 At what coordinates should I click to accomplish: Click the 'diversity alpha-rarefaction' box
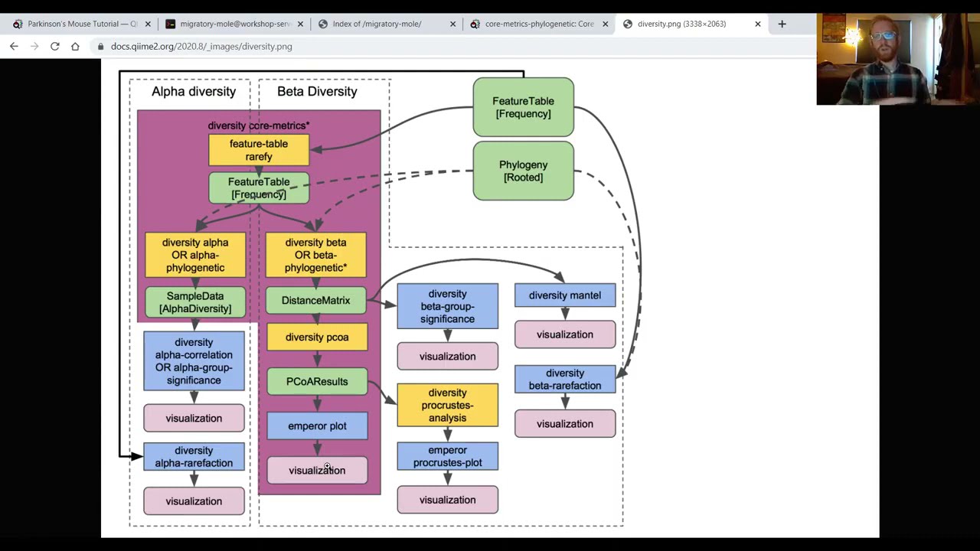(x=194, y=457)
